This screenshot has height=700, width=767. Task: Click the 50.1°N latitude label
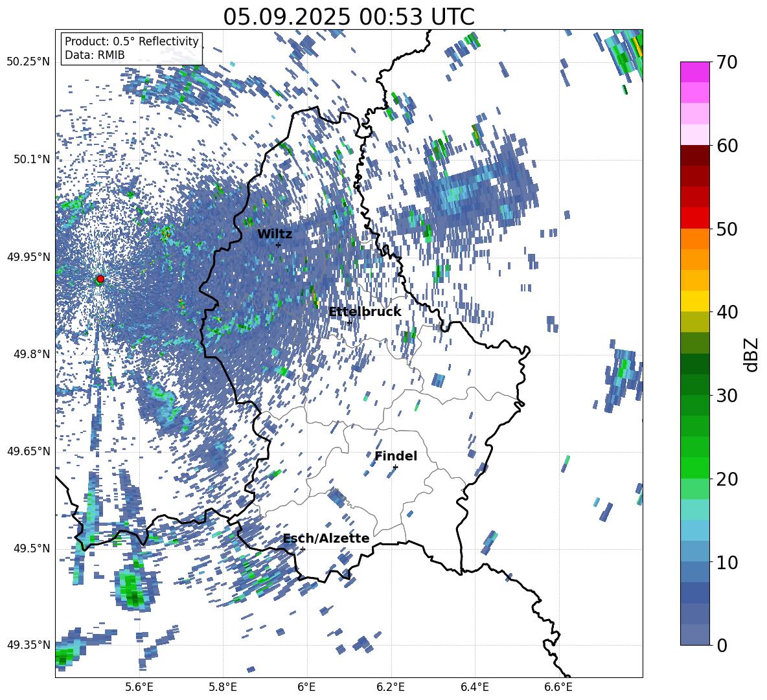(x=31, y=159)
